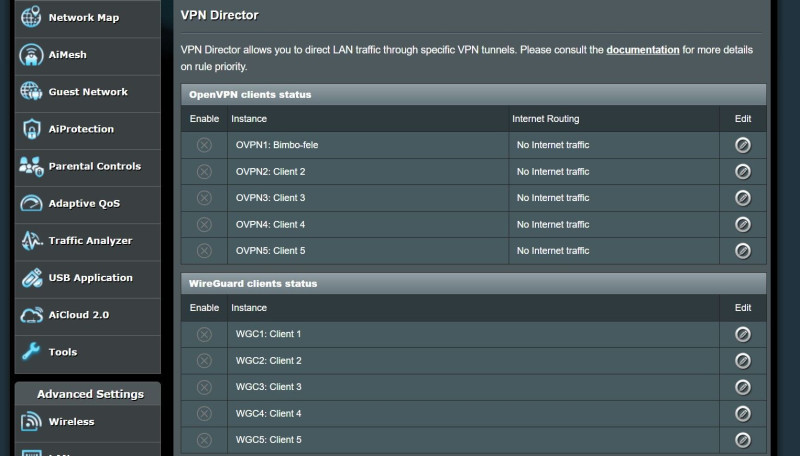Enable the WGC2 Client 2 tunnel
Image resolution: width=800 pixels, height=456 pixels.
[x=204, y=360]
